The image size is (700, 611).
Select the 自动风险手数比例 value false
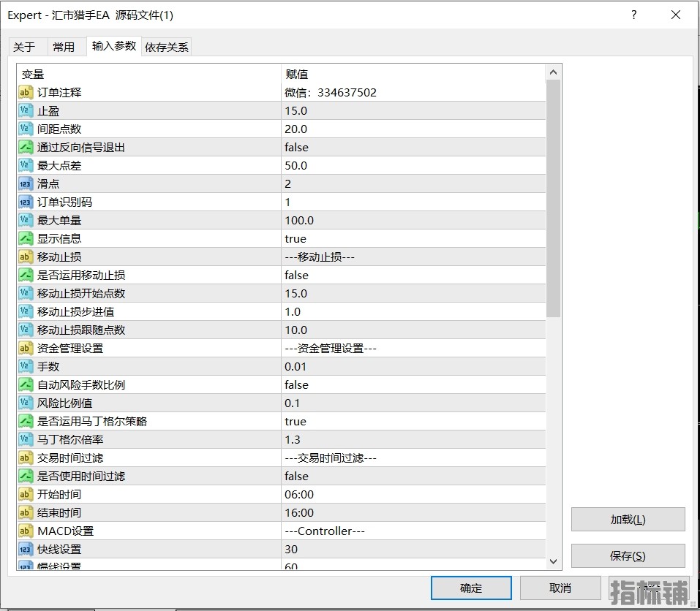(296, 385)
